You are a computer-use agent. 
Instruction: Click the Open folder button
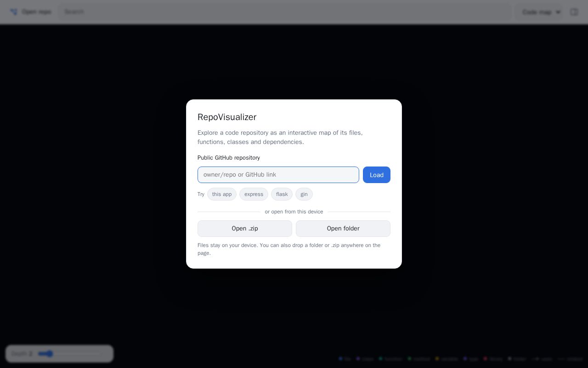343,229
